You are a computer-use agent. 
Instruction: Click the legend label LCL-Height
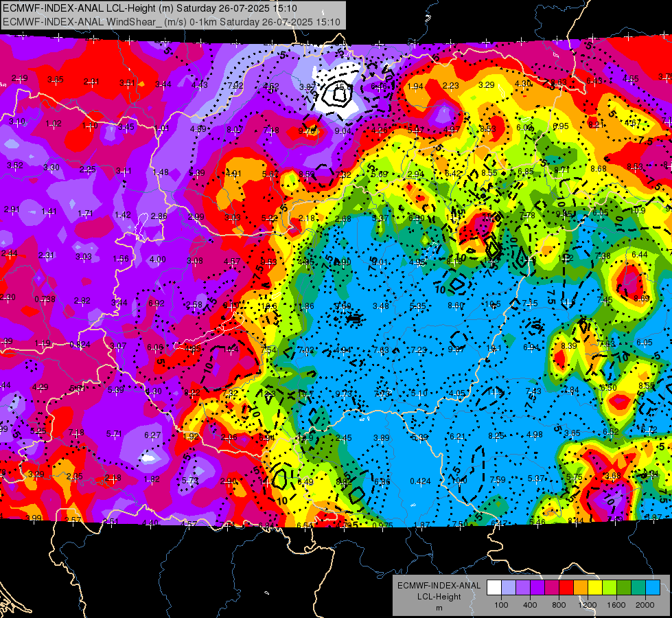439,597
